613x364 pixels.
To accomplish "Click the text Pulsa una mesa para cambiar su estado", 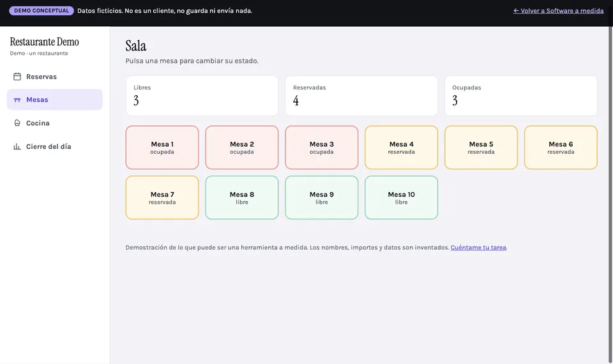I will click(x=192, y=61).
